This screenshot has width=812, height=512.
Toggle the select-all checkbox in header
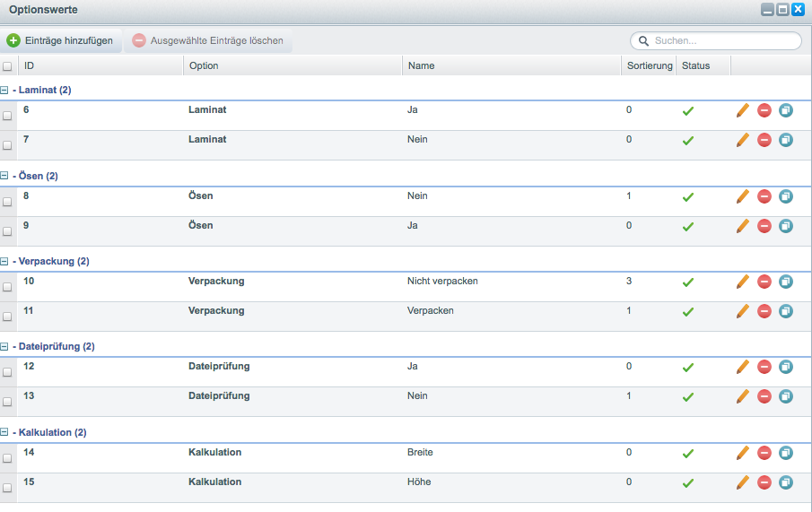pyautogui.click(x=8, y=66)
